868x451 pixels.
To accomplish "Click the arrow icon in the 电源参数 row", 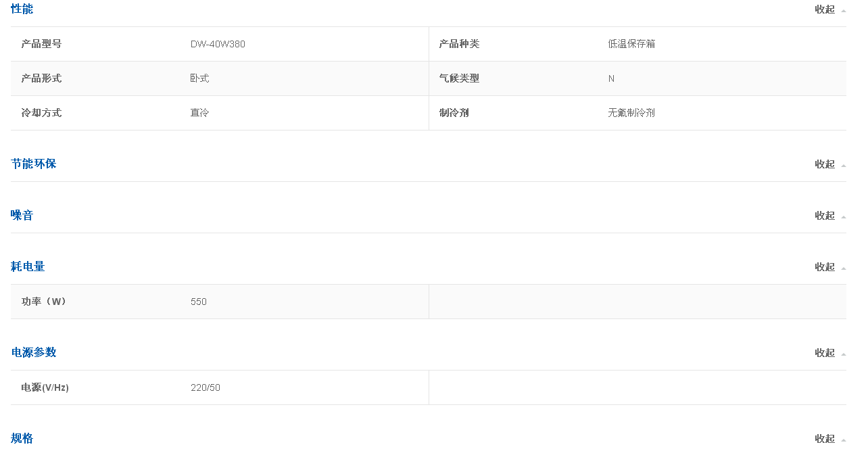I will [844, 354].
